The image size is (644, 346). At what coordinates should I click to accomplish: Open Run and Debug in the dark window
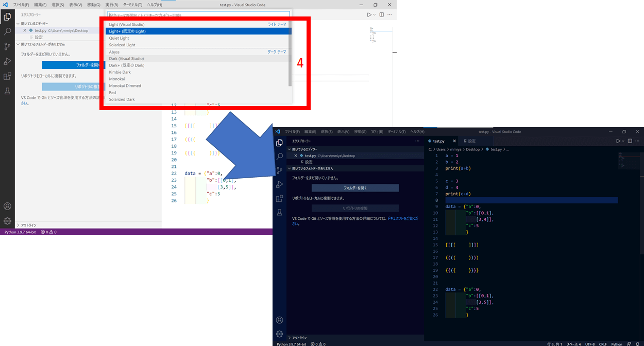click(x=279, y=184)
